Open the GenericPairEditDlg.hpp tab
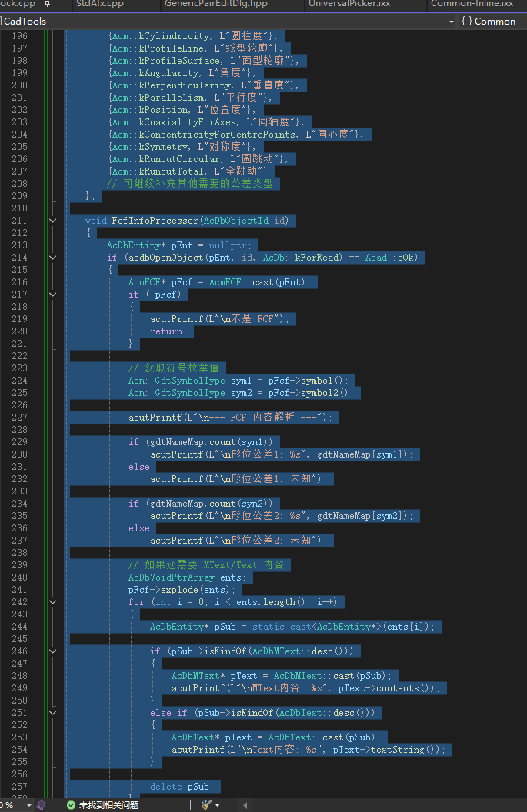Viewport: 527px width, 812px height. (215, 4)
